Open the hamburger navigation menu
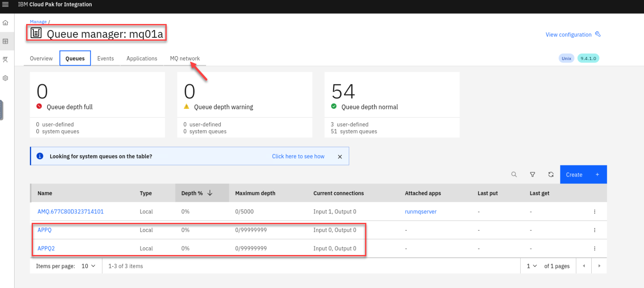644x288 pixels. pyautogui.click(x=6, y=4)
